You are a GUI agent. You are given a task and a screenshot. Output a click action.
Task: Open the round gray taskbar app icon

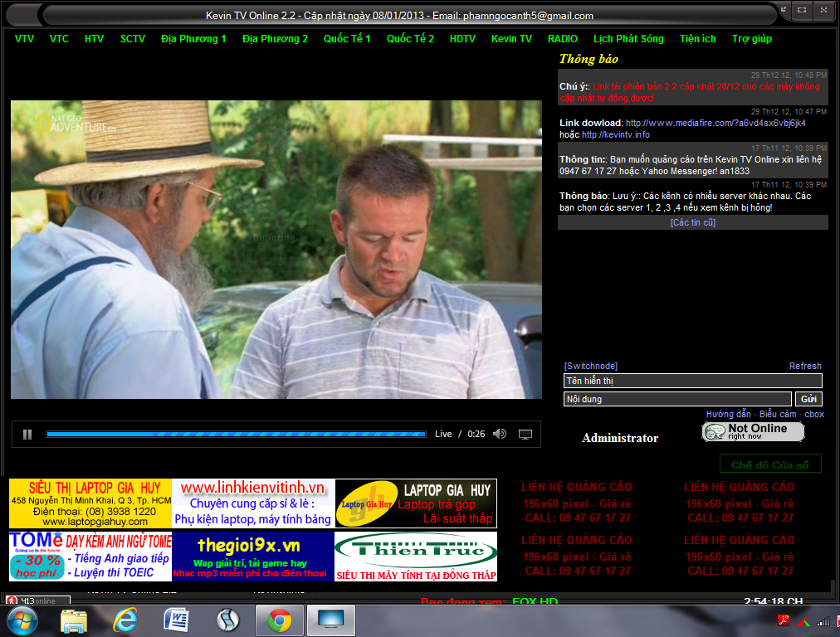click(x=227, y=621)
